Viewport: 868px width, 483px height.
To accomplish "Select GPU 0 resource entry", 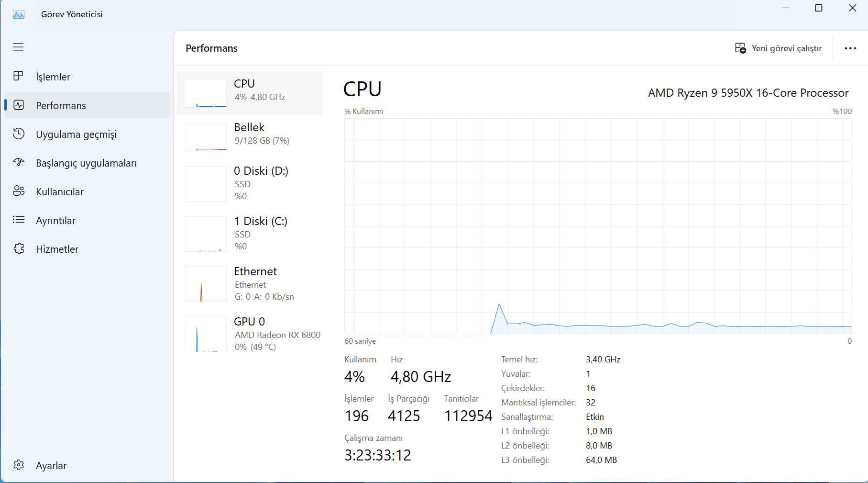I will 250,335.
